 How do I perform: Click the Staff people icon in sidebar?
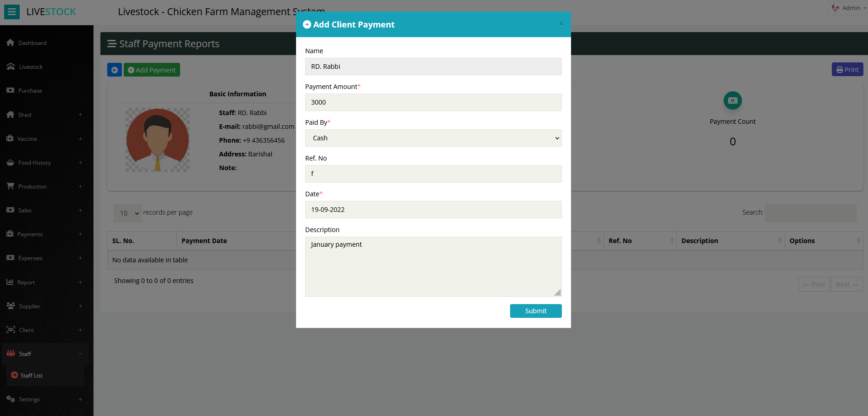[11, 354]
